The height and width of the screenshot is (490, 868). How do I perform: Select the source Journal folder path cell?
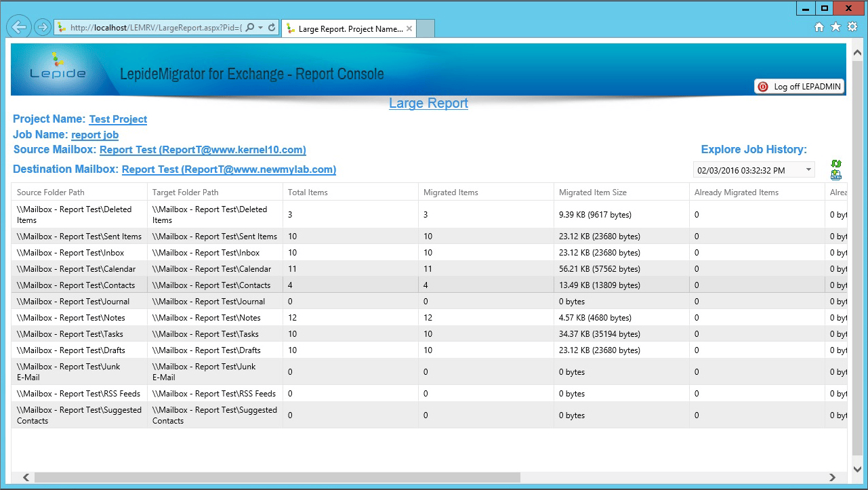point(79,302)
